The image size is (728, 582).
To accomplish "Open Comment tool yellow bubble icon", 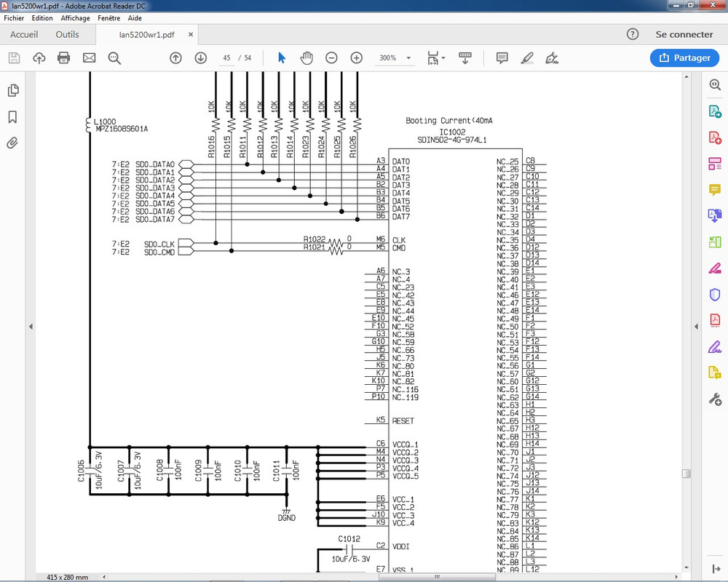I will [715, 189].
